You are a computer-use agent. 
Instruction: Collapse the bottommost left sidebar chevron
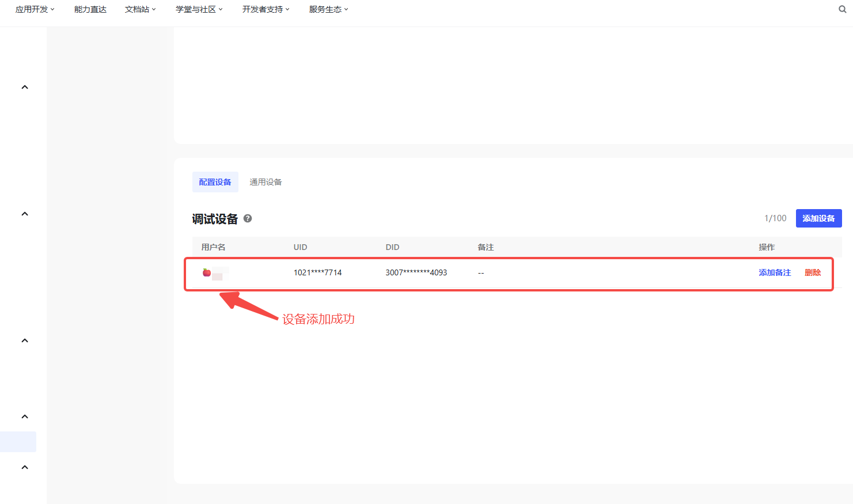coord(25,467)
